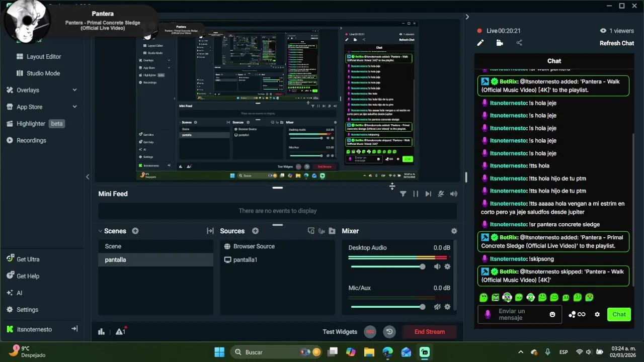This screenshot has width=644, height=362.
Task: Click Refresh Chat
Action: click(x=617, y=43)
